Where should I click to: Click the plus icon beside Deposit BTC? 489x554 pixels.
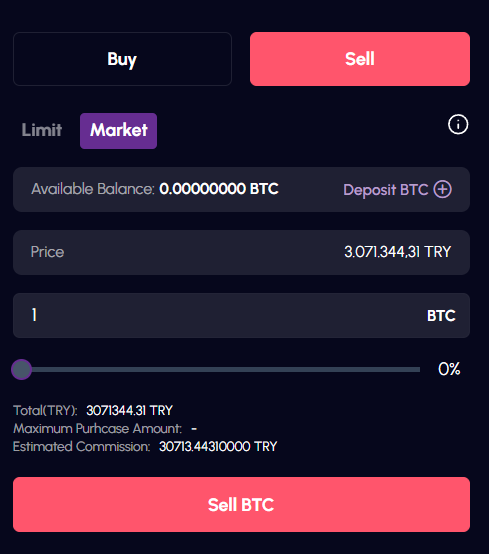tap(443, 189)
